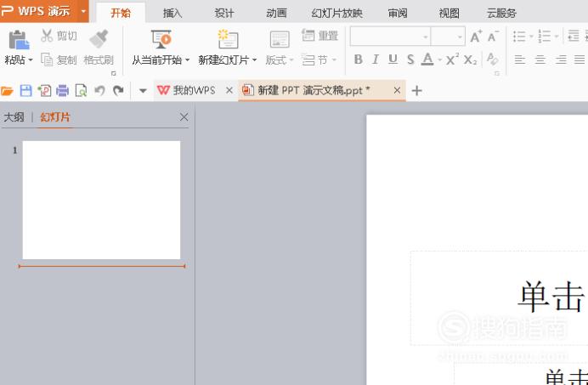Align text right
This screenshot has height=385, width=588.
pyautogui.click(x=561, y=59)
